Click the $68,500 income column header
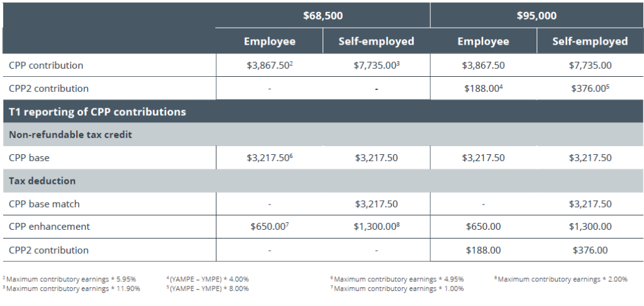 tap(323, 16)
